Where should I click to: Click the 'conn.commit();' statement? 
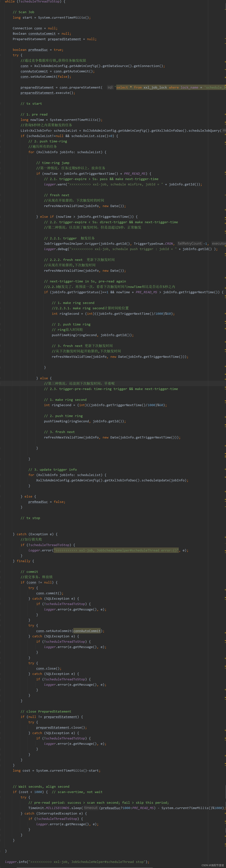(x=50, y=594)
